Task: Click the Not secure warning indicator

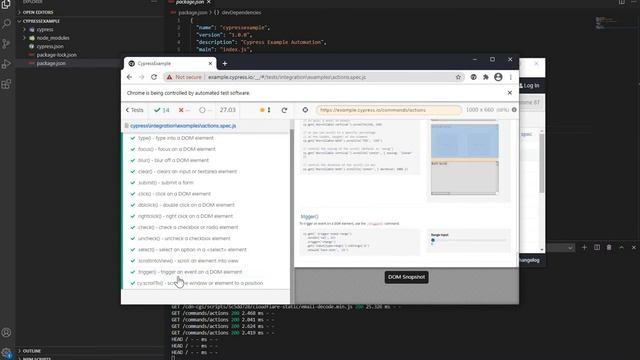Action: coord(184,77)
